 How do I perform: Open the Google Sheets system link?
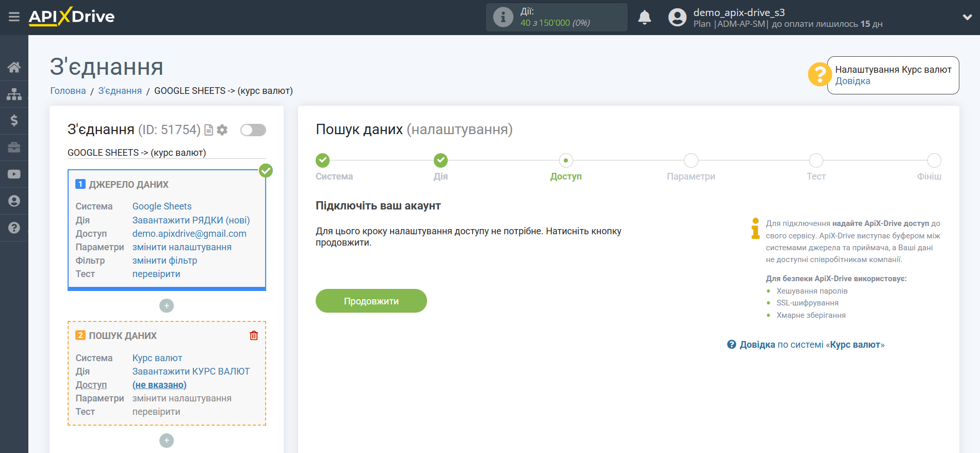[x=162, y=206]
